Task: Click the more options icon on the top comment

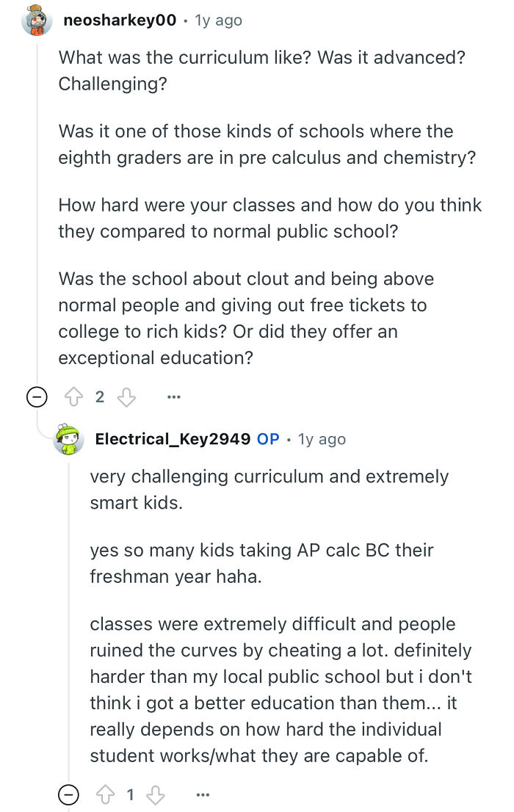Action: (x=173, y=396)
